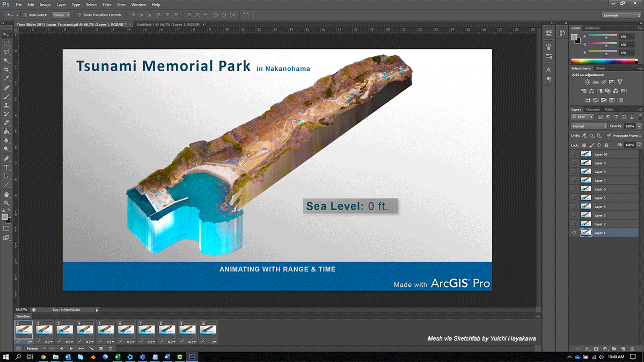Select the Clone Stamp tool
Viewport: 644px width, 362px height.
click(x=6, y=105)
